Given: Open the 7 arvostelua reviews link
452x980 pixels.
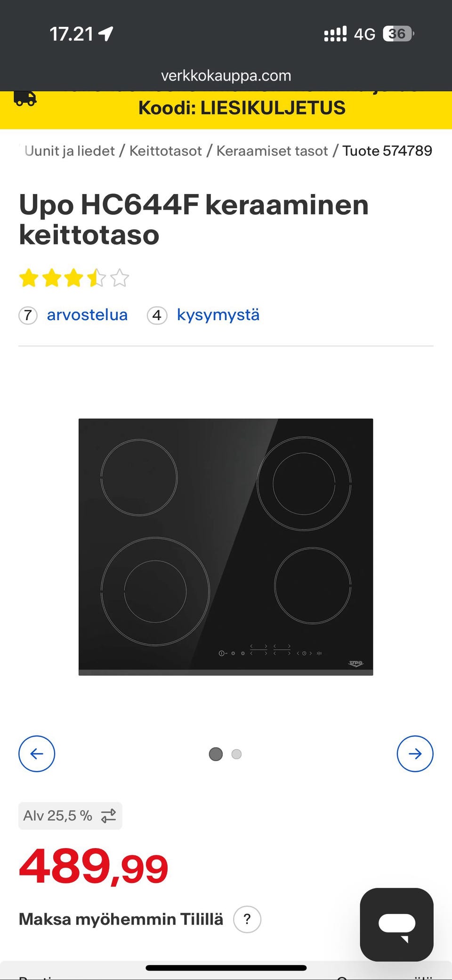Looking at the screenshot, I should coord(73,315).
